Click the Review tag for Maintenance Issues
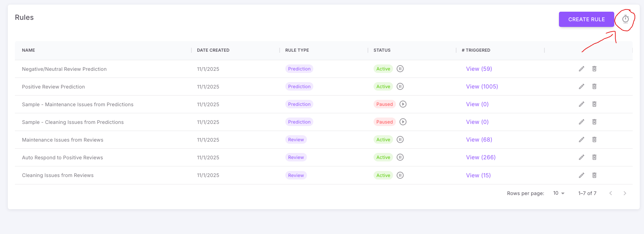Viewport: 644px width, 234px height. click(296, 139)
